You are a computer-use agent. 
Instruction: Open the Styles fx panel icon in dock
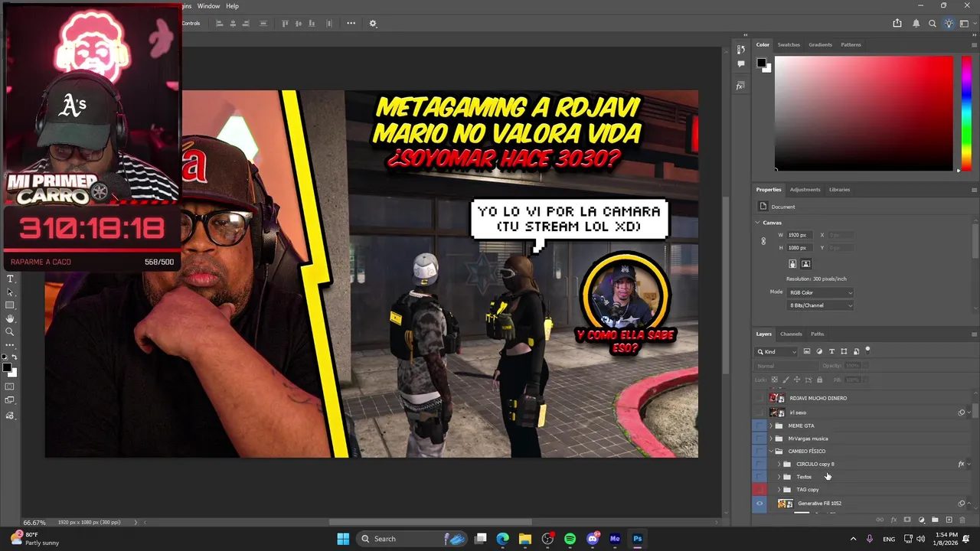740,86
